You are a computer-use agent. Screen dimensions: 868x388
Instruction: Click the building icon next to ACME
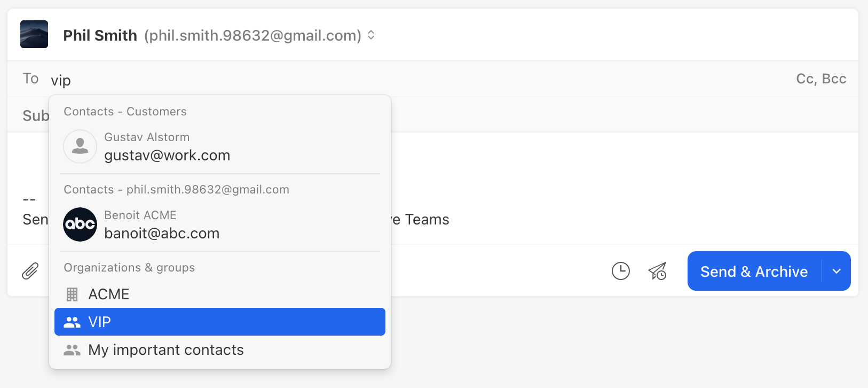[72, 293]
